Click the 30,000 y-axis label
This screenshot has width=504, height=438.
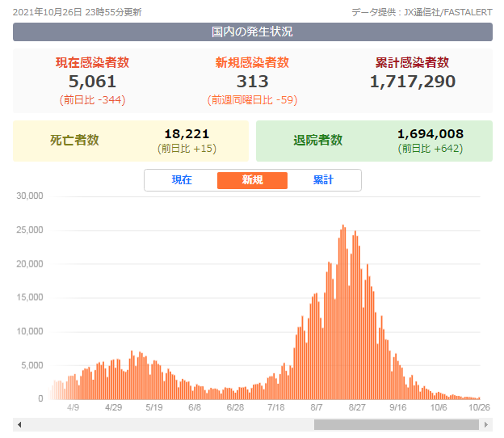pyautogui.click(x=30, y=196)
